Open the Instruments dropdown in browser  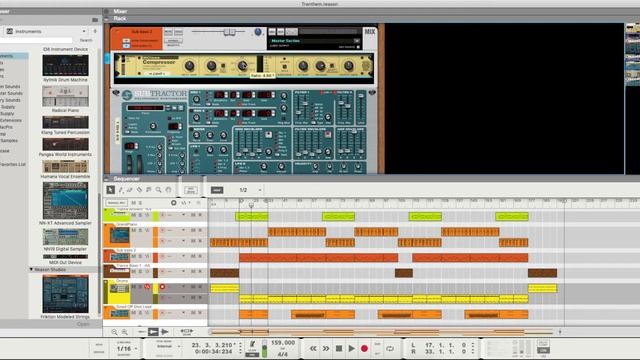coord(46,31)
